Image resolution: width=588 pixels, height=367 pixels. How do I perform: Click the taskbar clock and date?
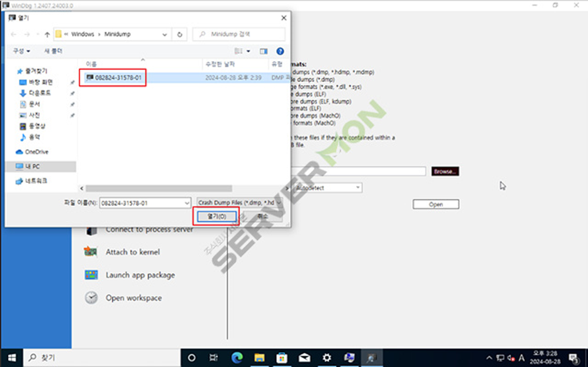click(x=545, y=358)
